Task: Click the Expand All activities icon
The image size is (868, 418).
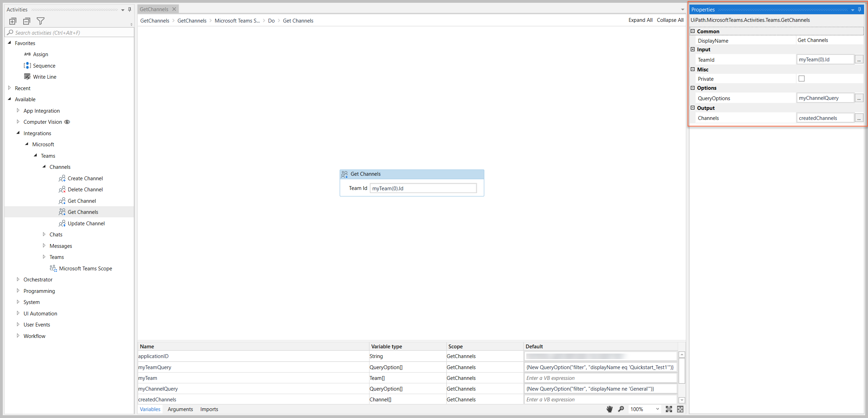Action: coord(13,21)
